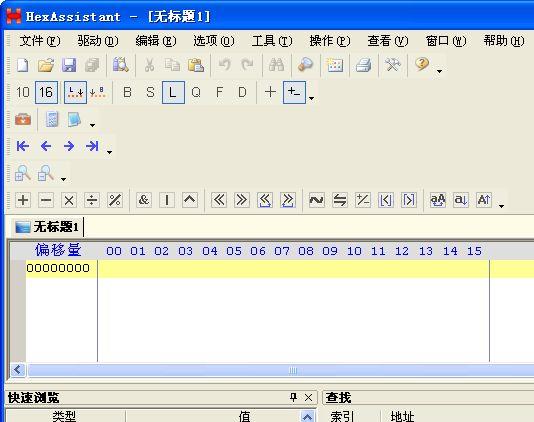This screenshot has height=422, width=534.
Task: Expand the operations toolbar options arrow
Action: click(501, 206)
